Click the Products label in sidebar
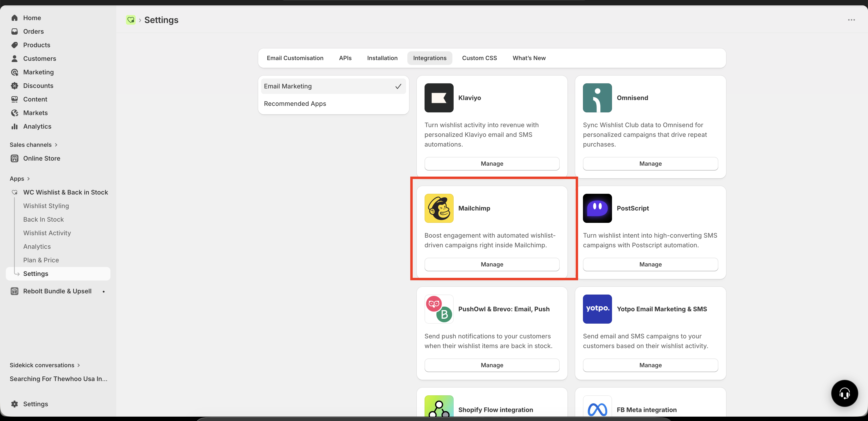The height and width of the screenshot is (421, 868). (x=36, y=45)
